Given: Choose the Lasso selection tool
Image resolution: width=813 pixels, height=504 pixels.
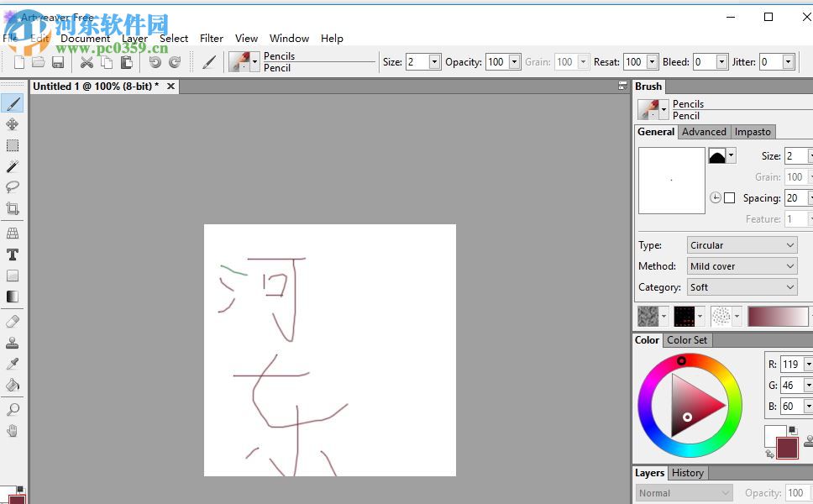Looking at the screenshot, I should click(12, 187).
